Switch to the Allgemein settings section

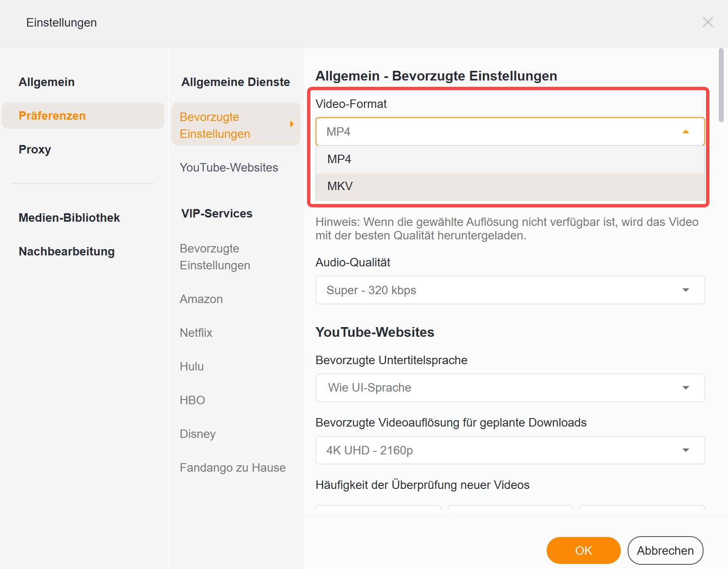46,82
